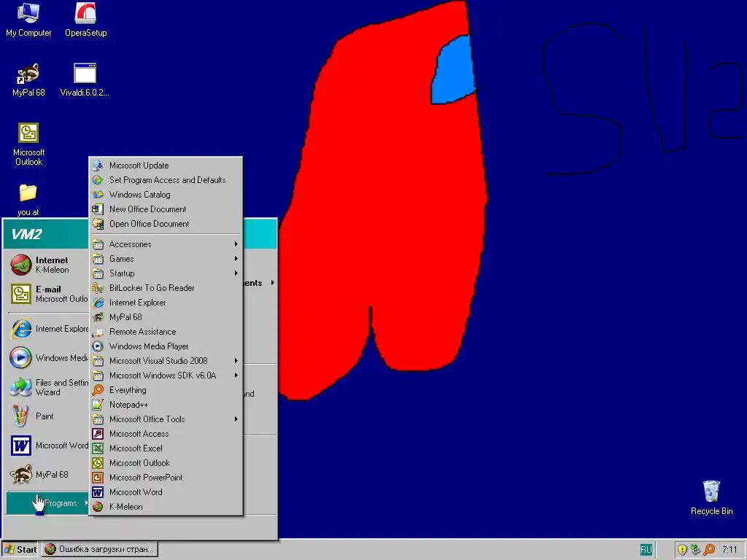The image size is (747, 560).
Task: Open security shield tray icon
Action: (682, 550)
